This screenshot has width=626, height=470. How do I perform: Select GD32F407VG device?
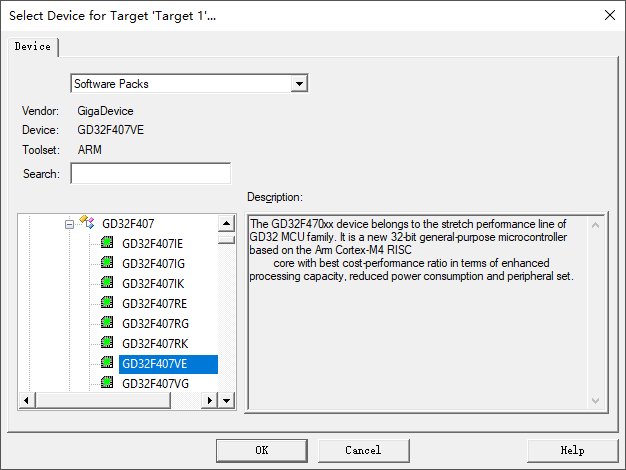coord(155,383)
